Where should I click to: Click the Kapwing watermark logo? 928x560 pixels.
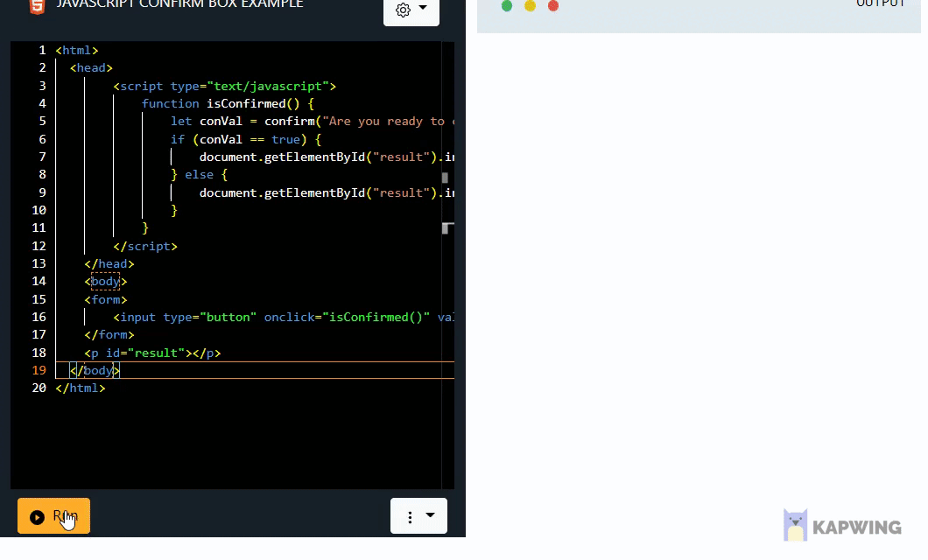point(796,524)
